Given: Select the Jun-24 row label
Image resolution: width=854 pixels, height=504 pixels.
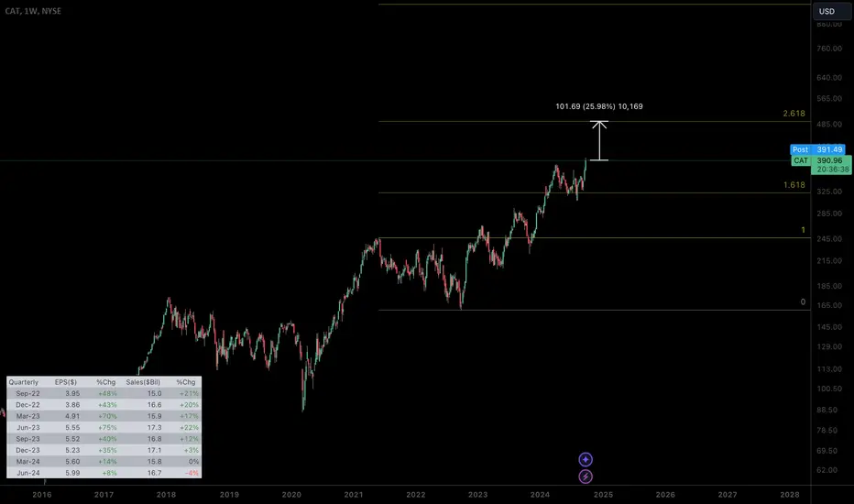Looking at the screenshot, I should [28, 473].
